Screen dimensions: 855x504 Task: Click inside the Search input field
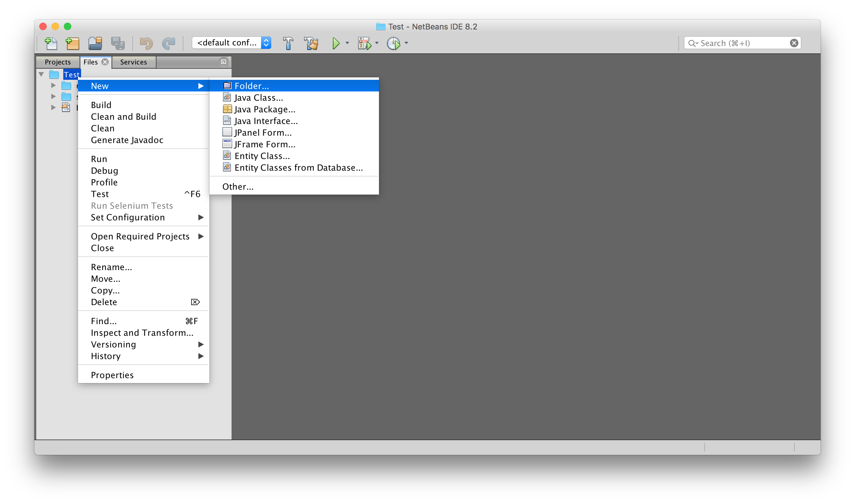pyautogui.click(x=742, y=43)
